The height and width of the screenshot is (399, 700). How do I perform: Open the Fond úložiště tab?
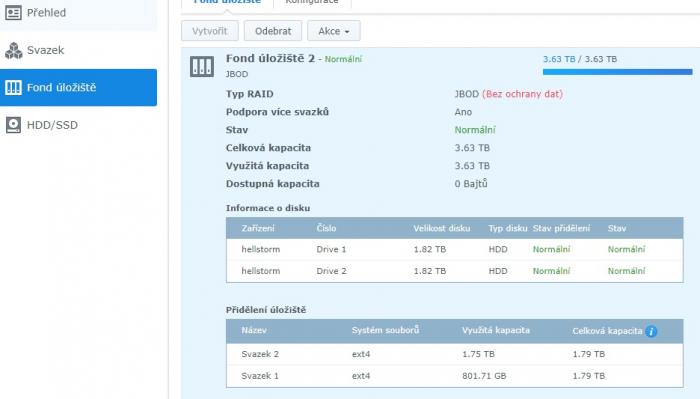point(227,2)
